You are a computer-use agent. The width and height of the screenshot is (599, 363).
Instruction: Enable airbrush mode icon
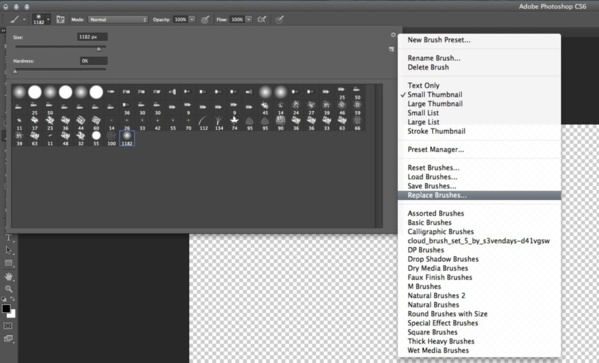click(x=262, y=19)
